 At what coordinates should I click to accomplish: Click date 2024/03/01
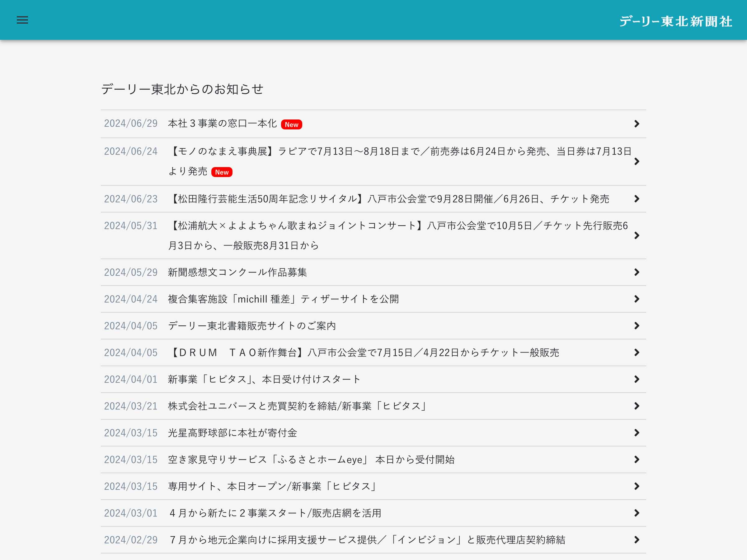pos(131,513)
